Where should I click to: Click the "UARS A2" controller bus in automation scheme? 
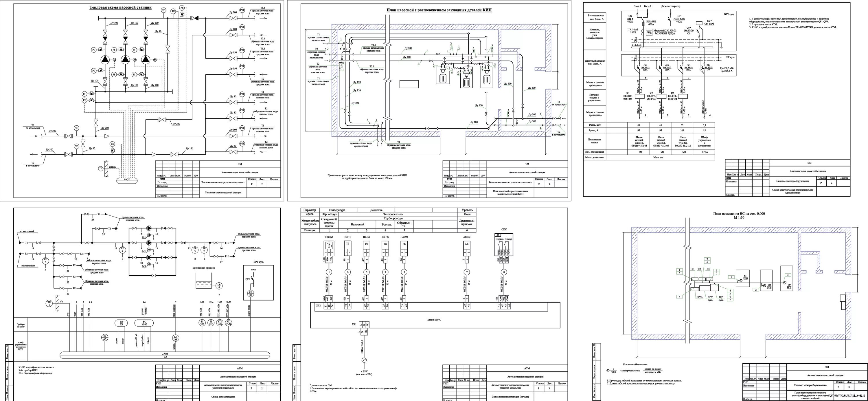[165, 355]
